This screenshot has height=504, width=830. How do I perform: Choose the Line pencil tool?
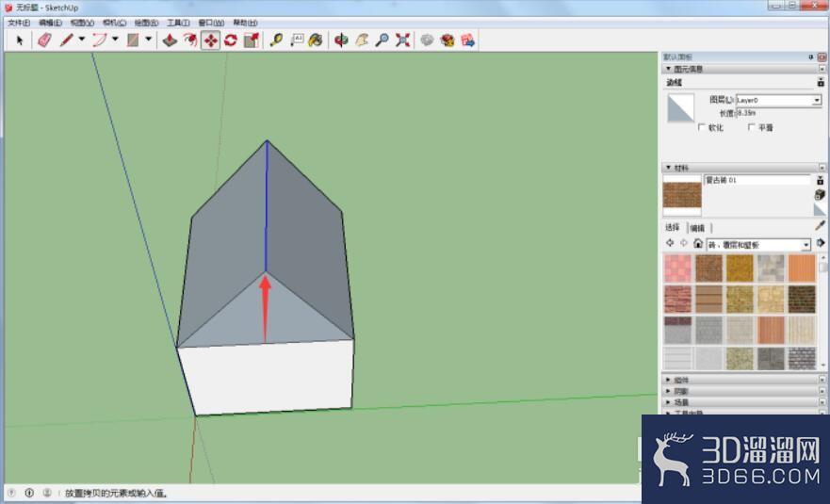[x=66, y=41]
